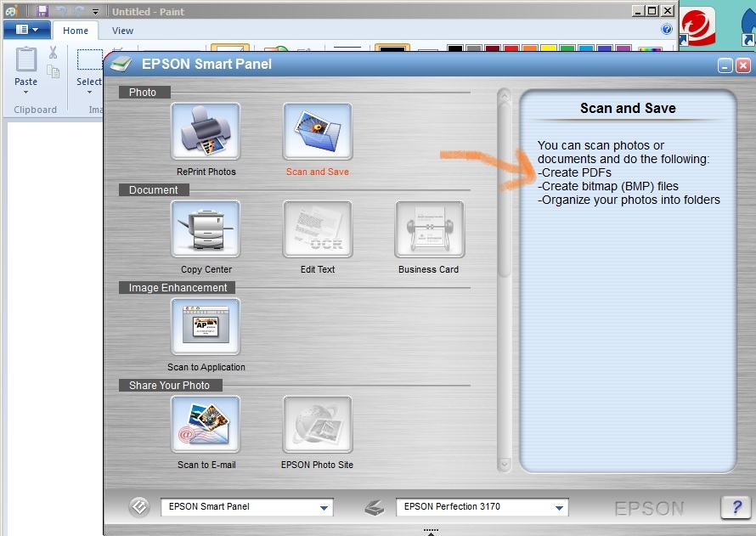Pick the yellow color swatch in Paint's palette
The height and width of the screenshot is (536, 756).
pos(549,48)
